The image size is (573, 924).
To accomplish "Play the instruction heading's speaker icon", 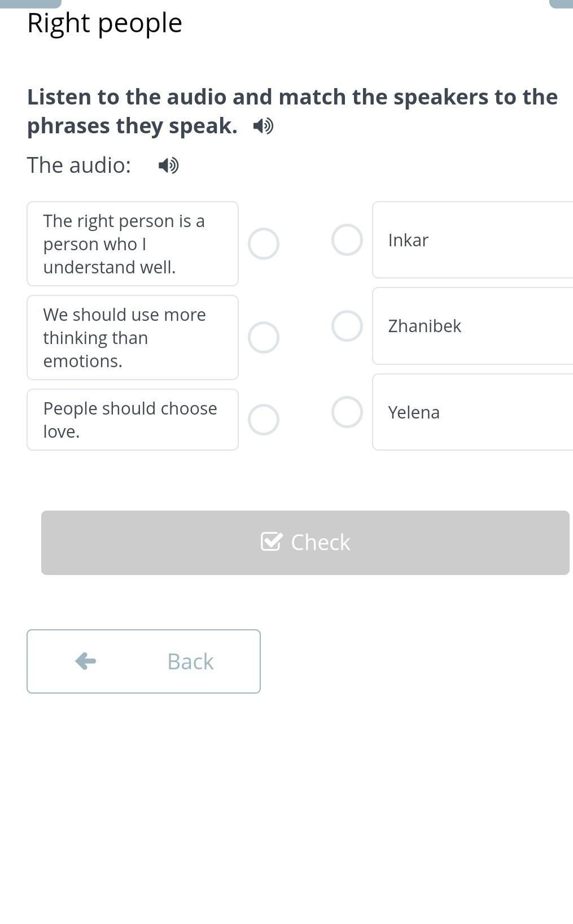I will click(x=263, y=126).
